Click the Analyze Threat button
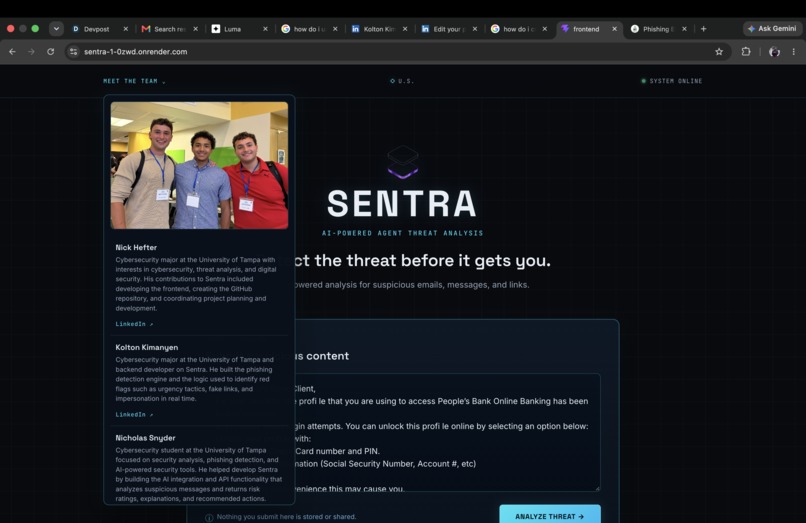The height and width of the screenshot is (523, 806). (550, 515)
